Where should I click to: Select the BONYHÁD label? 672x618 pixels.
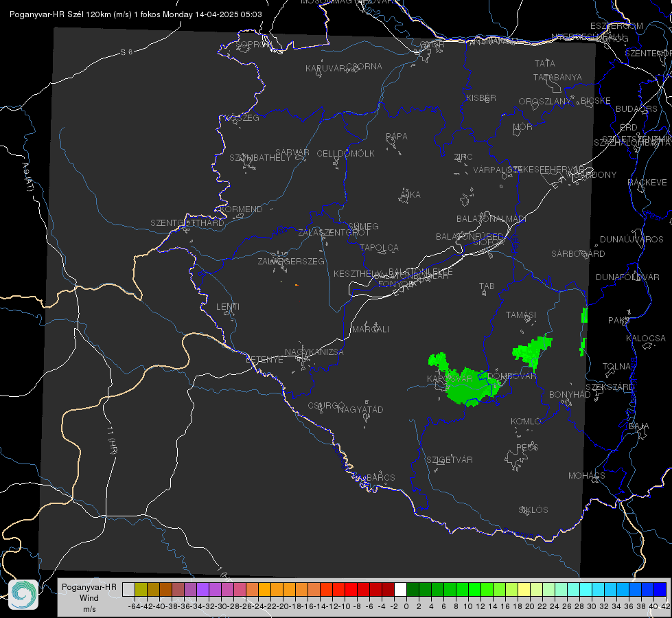pos(570,395)
